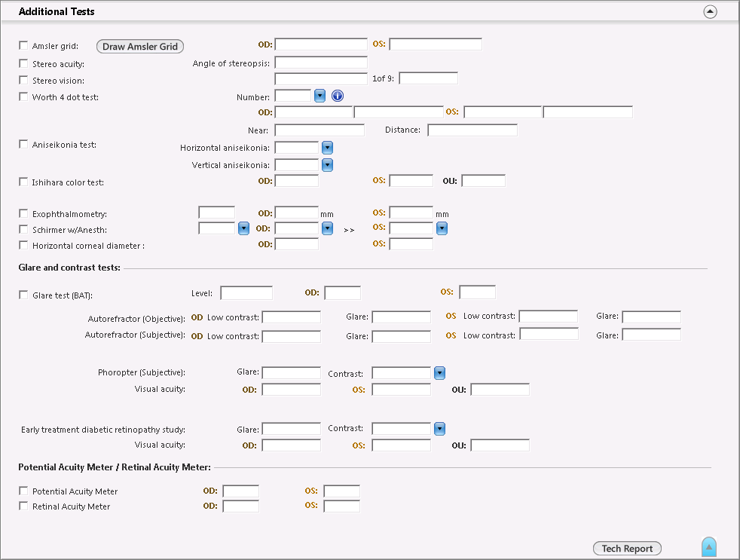740x560 pixels.
Task: Focus the Angle of stereopsis field
Action: click(321, 63)
